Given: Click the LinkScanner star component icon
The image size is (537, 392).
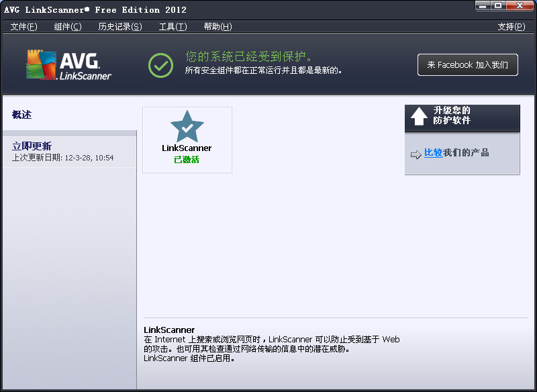Looking at the screenshot, I should [187, 126].
